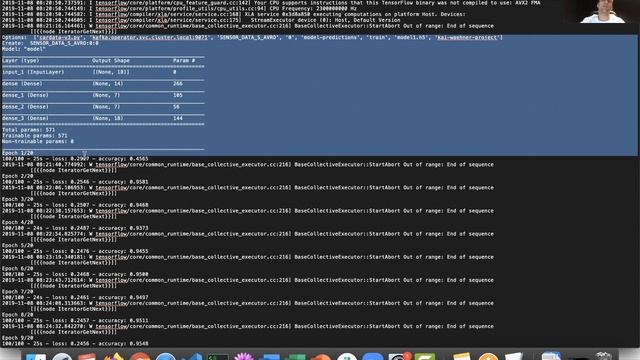The height and width of the screenshot is (360, 640).
Task: Click the 'dense (Dense)' layer name
Action: (x=22, y=84)
